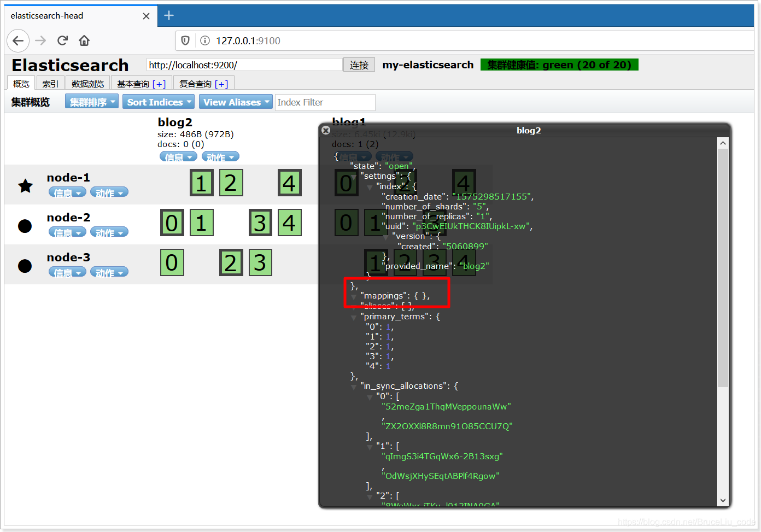This screenshot has width=761, height=532.
Task: Select blog2 shard 1 on node-1
Action: [x=201, y=183]
